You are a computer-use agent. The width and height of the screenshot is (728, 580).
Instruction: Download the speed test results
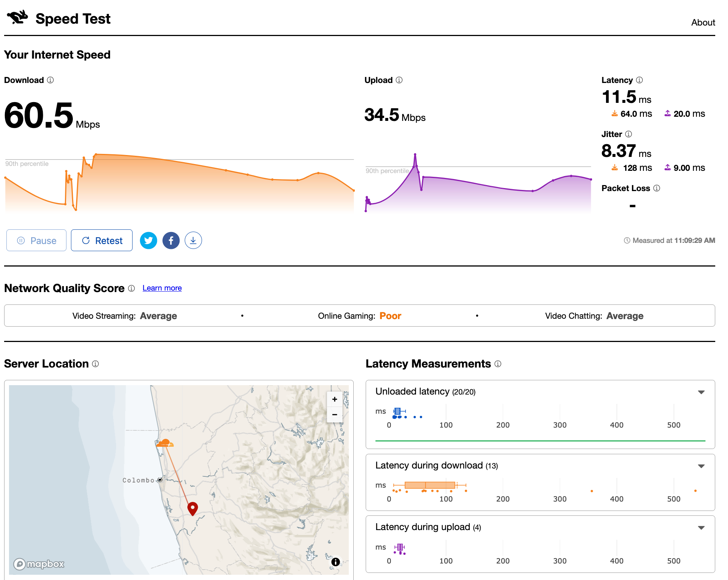click(x=193, y=240)
